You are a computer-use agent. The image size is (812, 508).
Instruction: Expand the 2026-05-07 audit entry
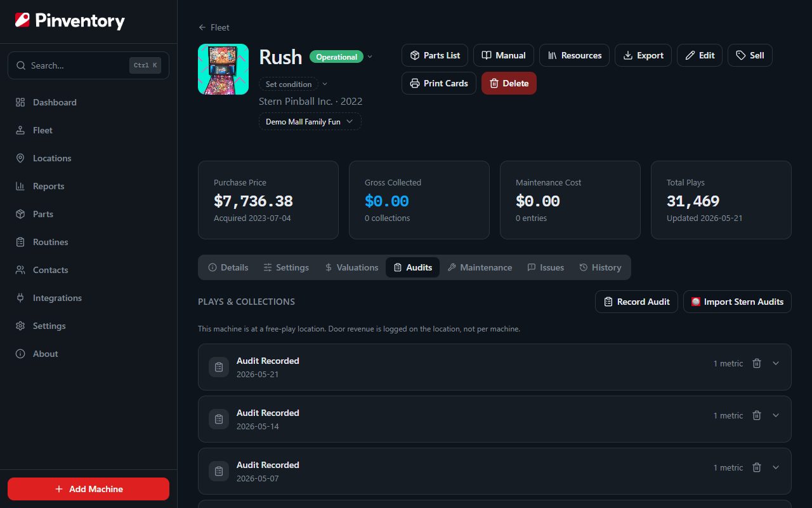[x=775, y=467]
